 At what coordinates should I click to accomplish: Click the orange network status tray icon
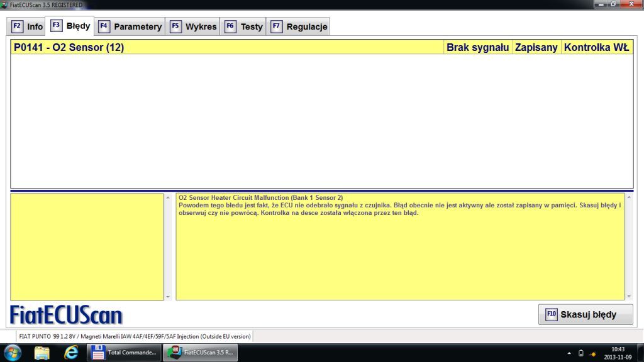pos(592,353)
